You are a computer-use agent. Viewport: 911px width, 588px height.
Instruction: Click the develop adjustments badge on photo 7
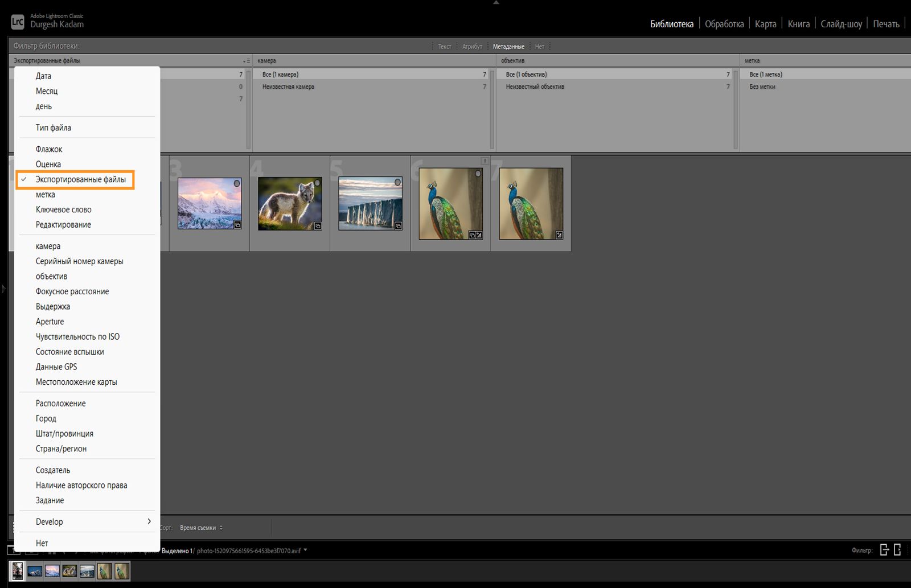point(559,235)
